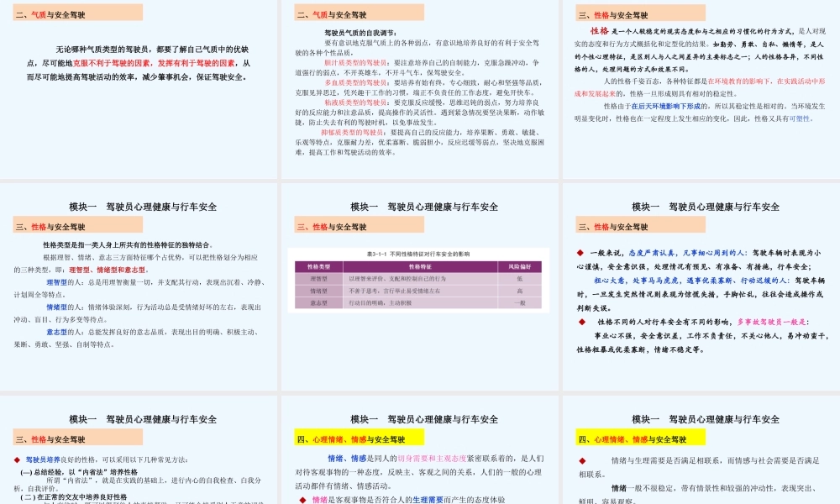Click red text '多血质类型的驾驶员'
The width and height of the screenshot is (840, 504).
(355, 82)
